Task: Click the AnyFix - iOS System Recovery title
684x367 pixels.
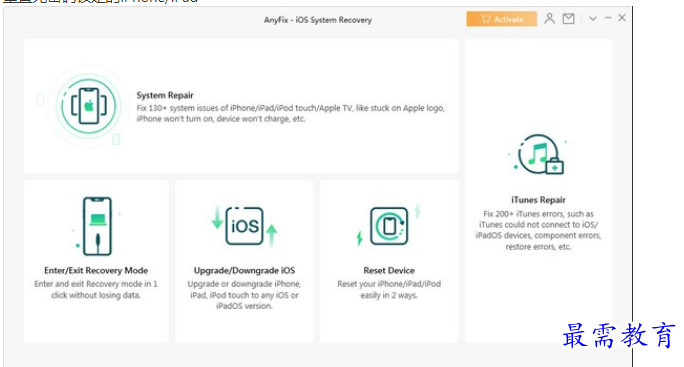Action: [318, 20]
